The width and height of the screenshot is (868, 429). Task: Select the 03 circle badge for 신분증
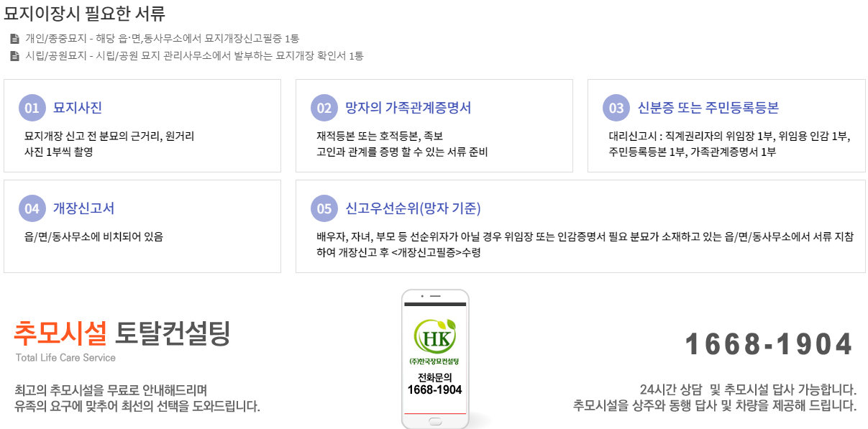[616, 108]
